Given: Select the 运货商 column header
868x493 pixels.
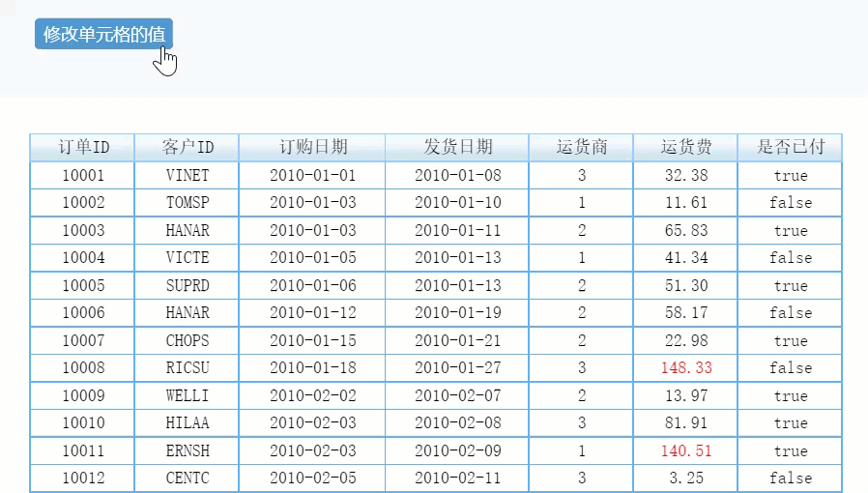Looking at the screenshot, I should (581, 147).
